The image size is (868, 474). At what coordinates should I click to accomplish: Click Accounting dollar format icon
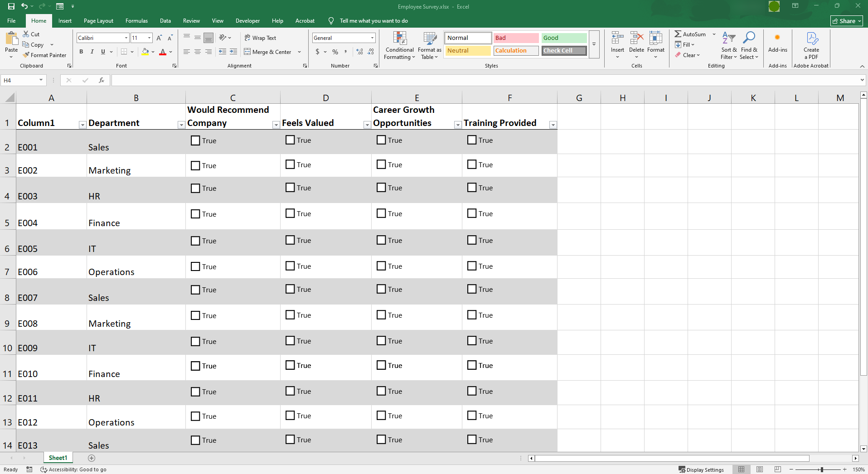tap(317, 52)
